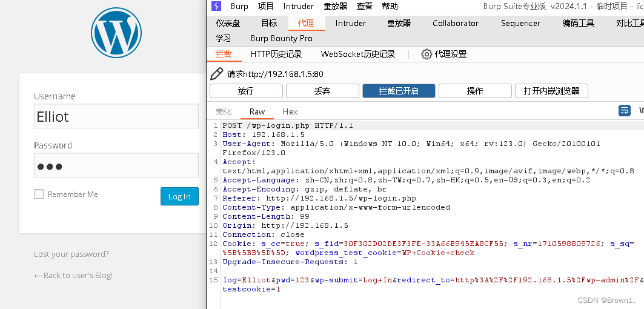This screenshot has height=309, width=644.
Task: Click Back to user's Blog link
Action: [x=73, y=275]
